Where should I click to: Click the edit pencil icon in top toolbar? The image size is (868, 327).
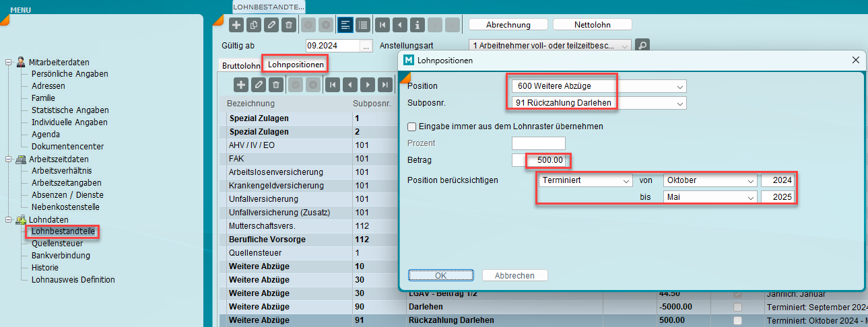coord(271,25)
